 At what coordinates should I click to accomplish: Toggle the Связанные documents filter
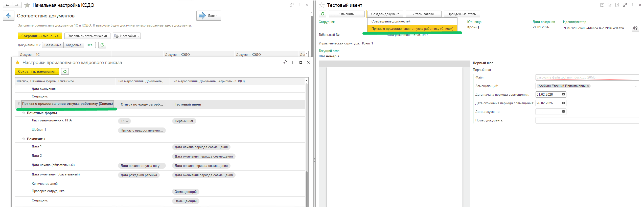pos(53,45)
